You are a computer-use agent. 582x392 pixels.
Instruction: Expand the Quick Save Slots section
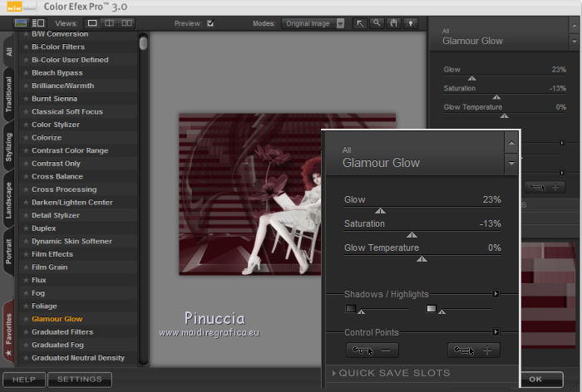point(392,373)
